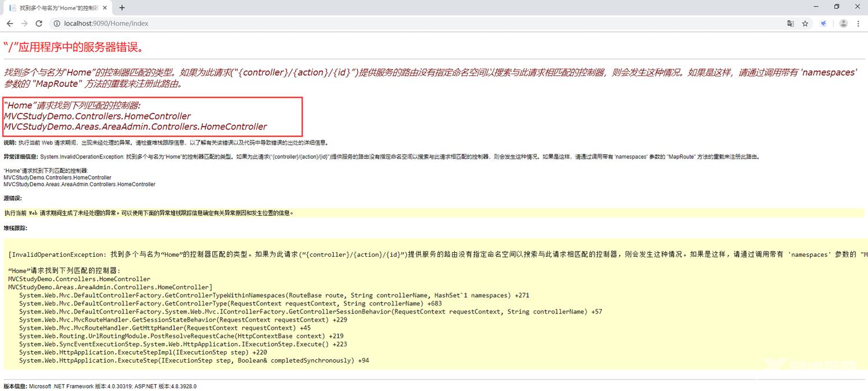
Task: Click the stack trace line starting [InvalidOperationException:
Action: (x=438, y=254)
